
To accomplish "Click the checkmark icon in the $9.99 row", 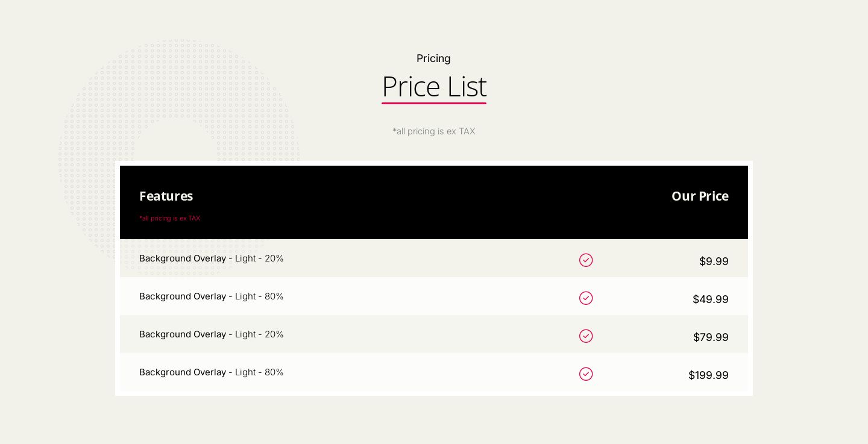I will tap(586, 260).
